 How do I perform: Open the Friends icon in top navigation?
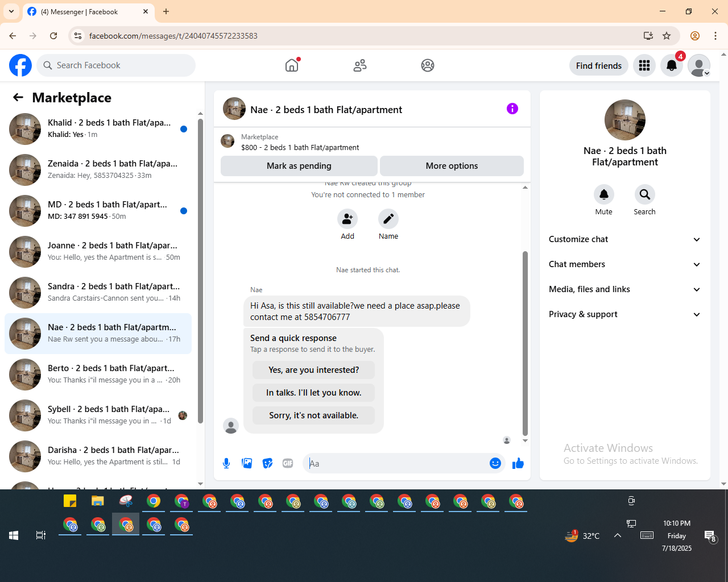[x=360, y=65]
